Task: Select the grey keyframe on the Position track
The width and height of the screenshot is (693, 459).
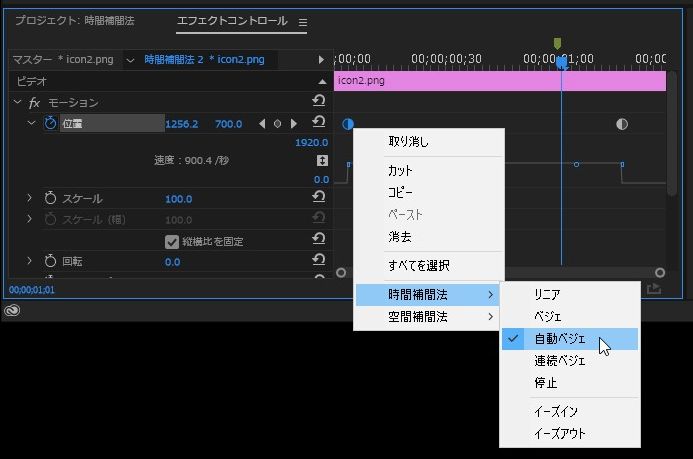Action: [x=622, y=124]
